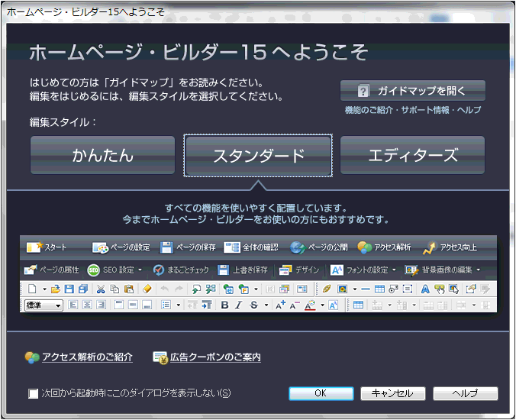Viewport: 516px width, 420px height.
Task: Expand the new page dropdown arrow
Action: click(44, 289)
